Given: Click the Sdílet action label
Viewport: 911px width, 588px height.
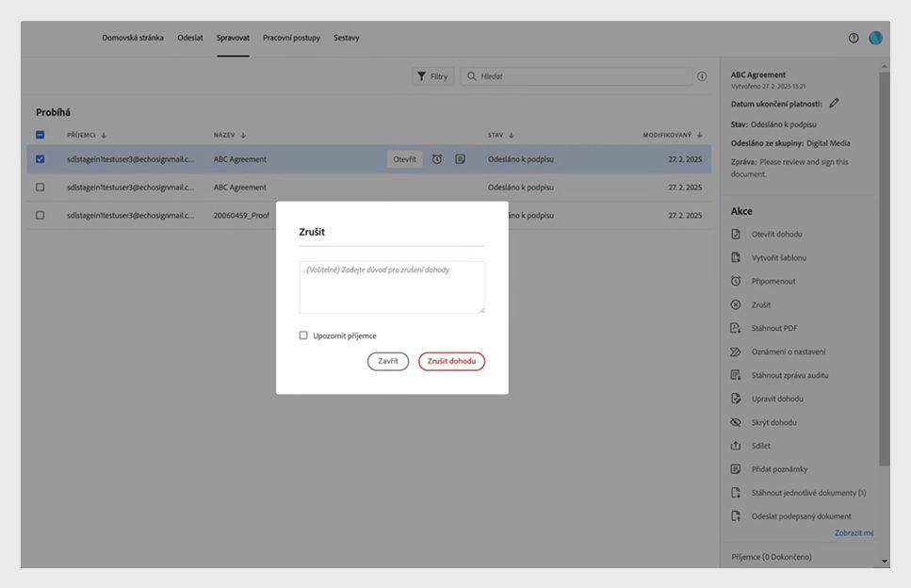Looking at the screenshot, I should pyautogui.click(x=760, y=446).
